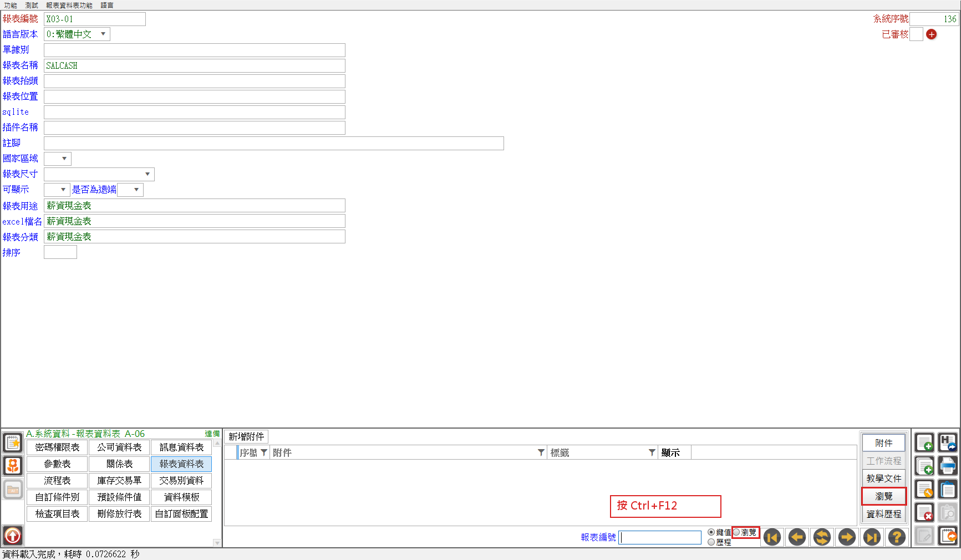The height and width of the screenshot is (560, 961).
Task: Open the 語言版本 dropdown
Action: [x=103, y=34]
